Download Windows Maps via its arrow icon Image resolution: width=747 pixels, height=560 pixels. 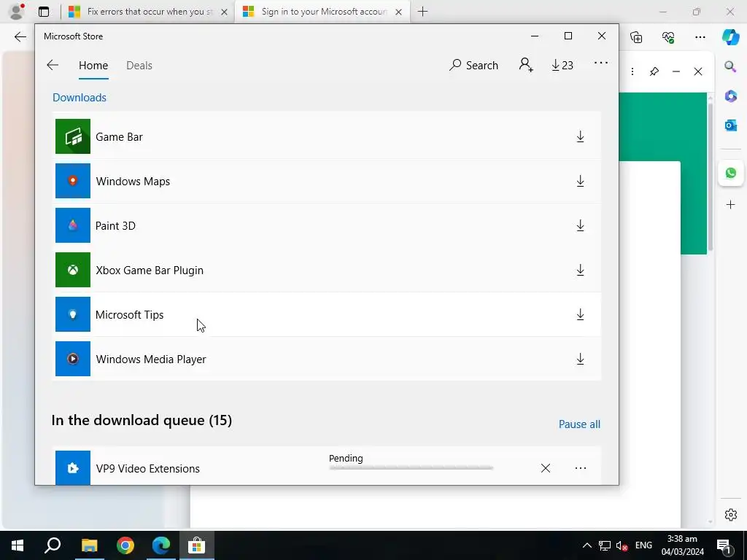click(x=580, y=181)
